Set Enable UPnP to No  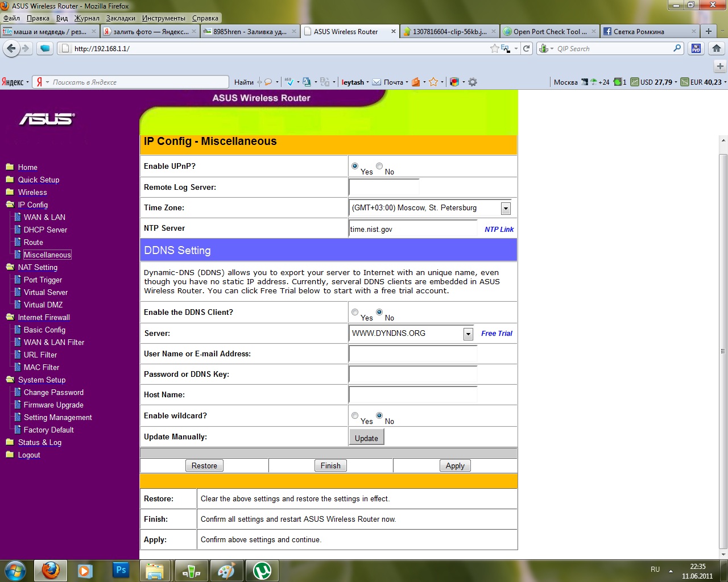click(x=379, y=166)
